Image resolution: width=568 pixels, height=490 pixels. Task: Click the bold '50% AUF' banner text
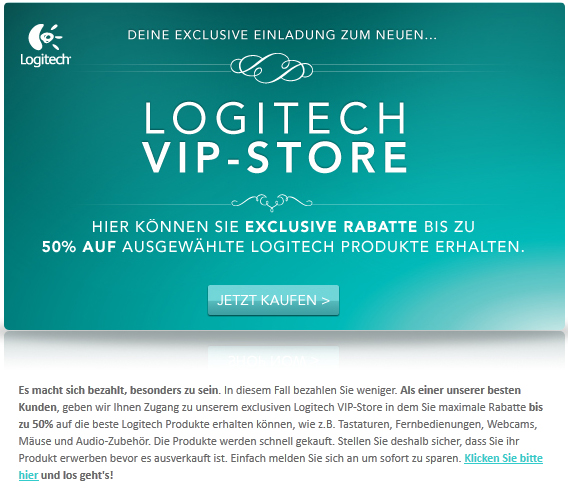coord(79,247)
